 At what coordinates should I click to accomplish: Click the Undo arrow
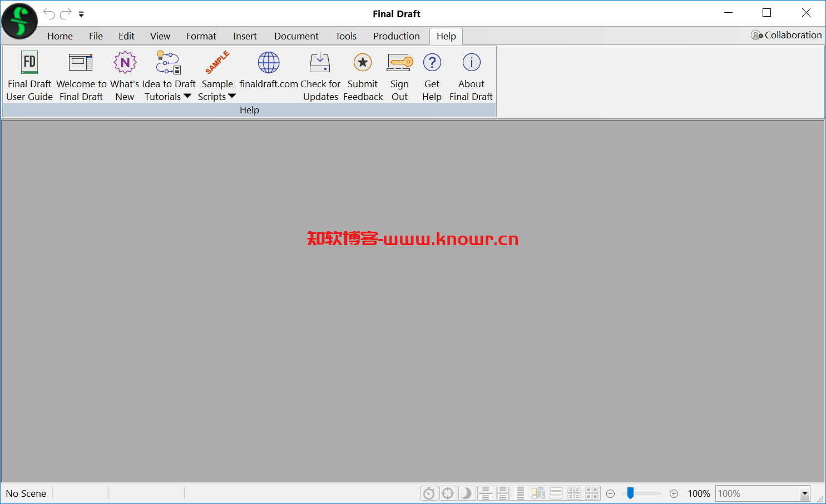(x=49, y=14)
